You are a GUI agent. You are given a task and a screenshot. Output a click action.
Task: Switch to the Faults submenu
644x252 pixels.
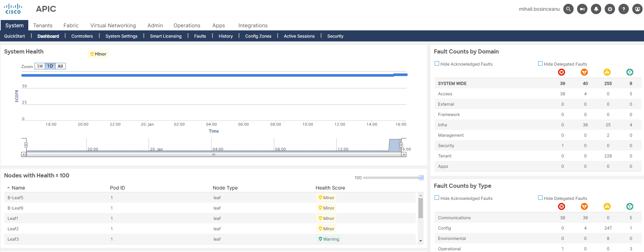coord(200,36)
